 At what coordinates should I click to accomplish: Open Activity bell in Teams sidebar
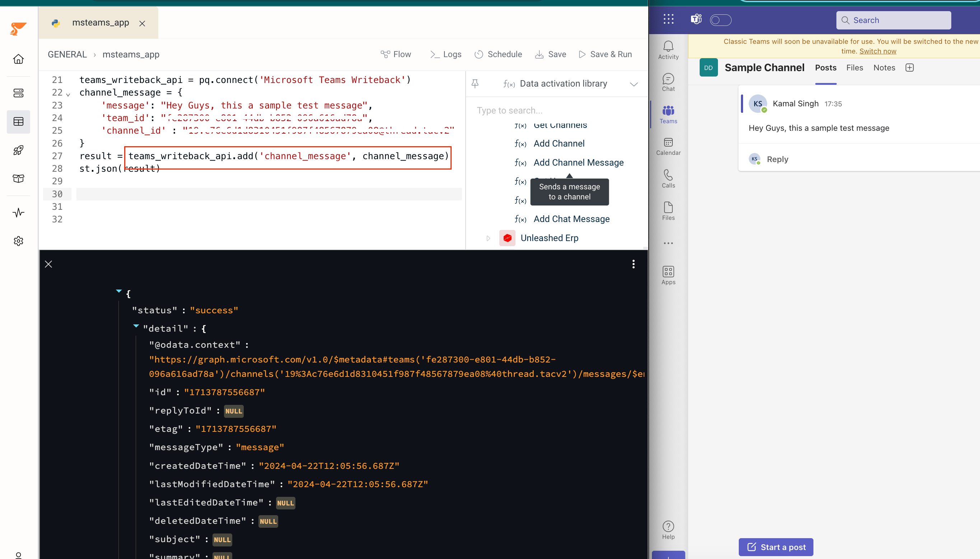(x=668, y=50)
